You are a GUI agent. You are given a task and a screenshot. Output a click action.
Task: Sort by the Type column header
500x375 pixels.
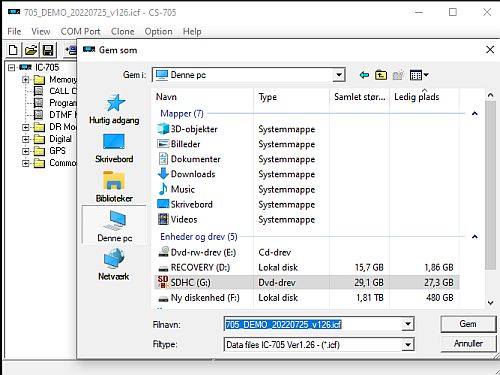[291, 97]
